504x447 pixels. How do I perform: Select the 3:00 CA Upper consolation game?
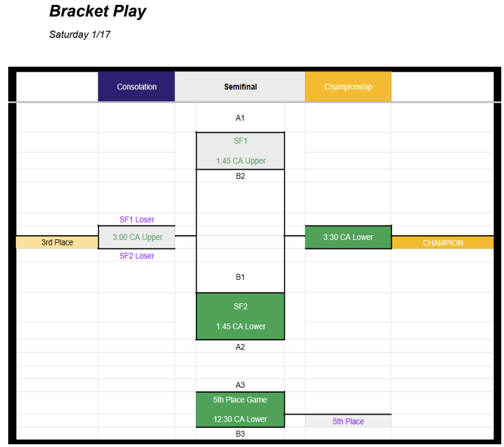tap(137, 237)
